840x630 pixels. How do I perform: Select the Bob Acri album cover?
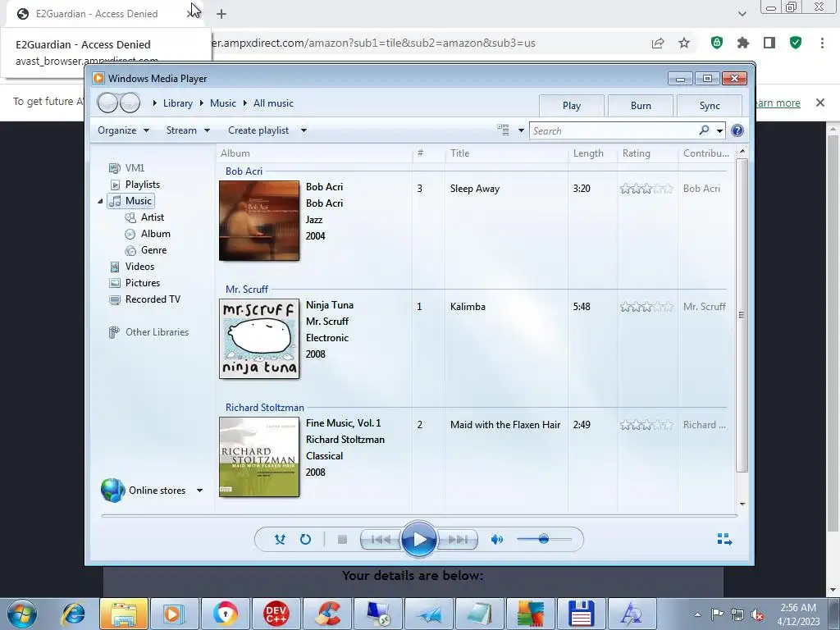point(259,221)
